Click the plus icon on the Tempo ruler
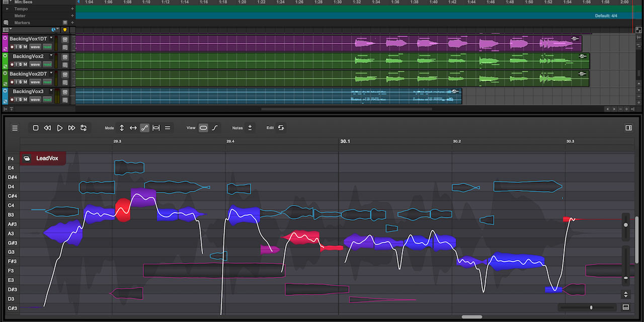The image size is (644, 322). (x=73, y=9)
